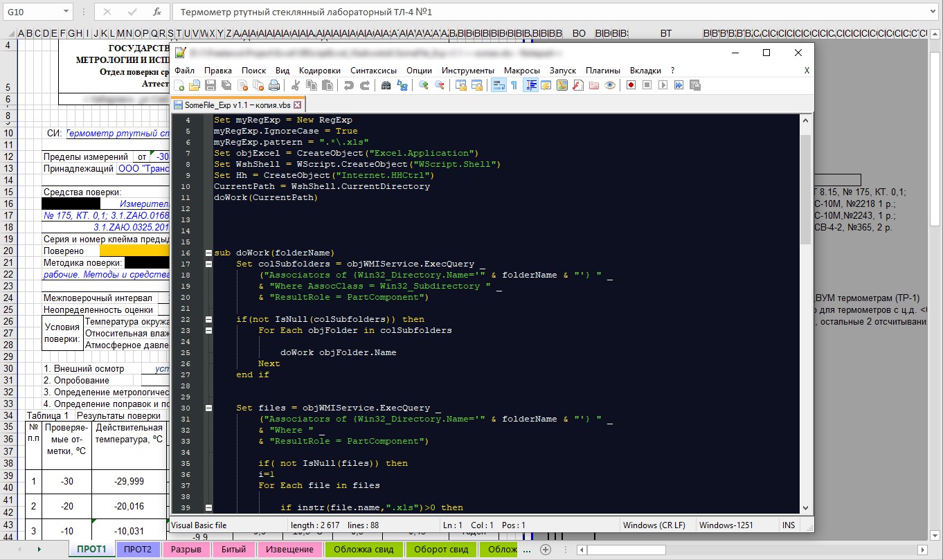This screenshot has height=560, width=943.
Task: Click the Save All toolbar icon
Action: pos(226,85)
